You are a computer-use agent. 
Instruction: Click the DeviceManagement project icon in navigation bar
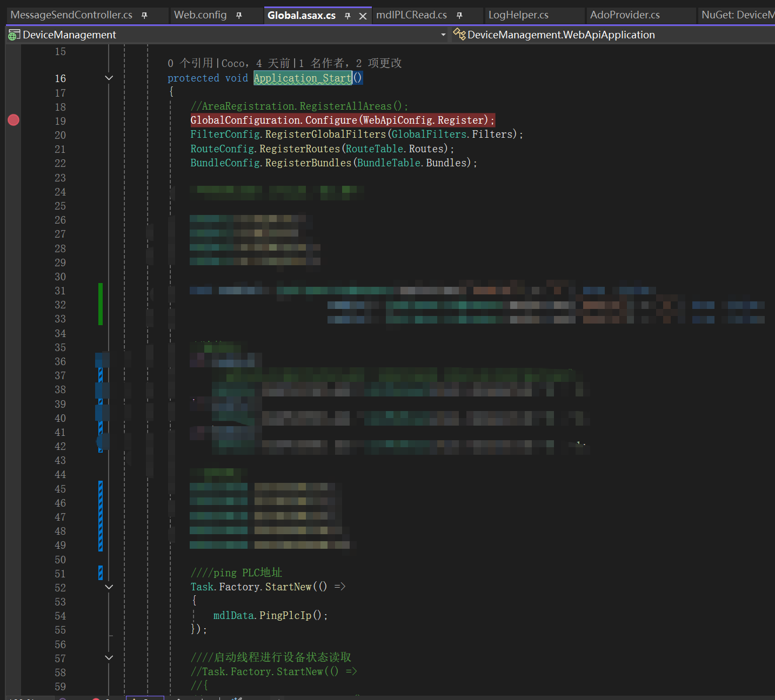[x=14, y=35]
